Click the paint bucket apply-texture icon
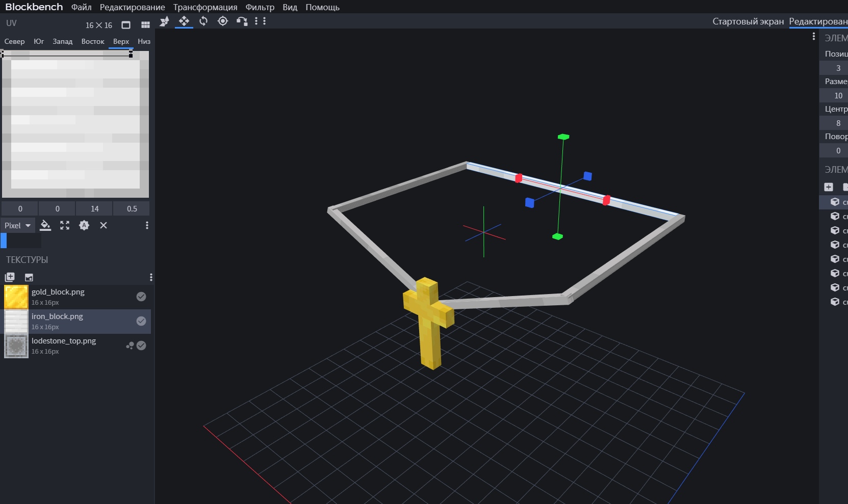The image size is (848, 504). coord(45,225)
